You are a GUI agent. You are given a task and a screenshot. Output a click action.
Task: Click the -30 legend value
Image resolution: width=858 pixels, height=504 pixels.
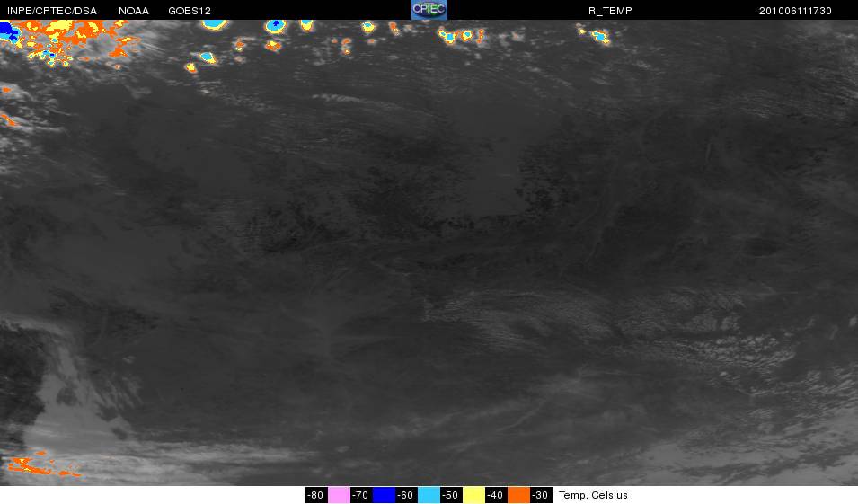click(540, 495)
